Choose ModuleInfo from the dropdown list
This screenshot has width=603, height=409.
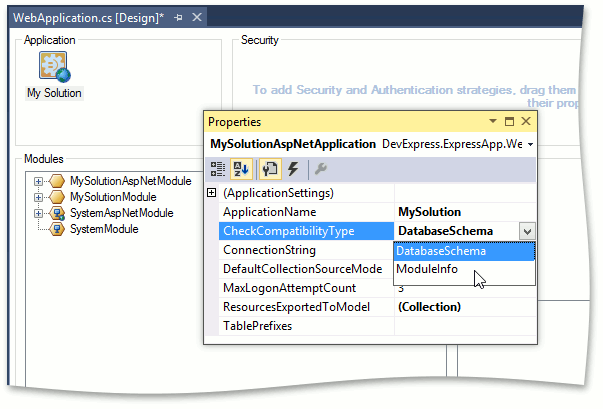click(464, 269)
